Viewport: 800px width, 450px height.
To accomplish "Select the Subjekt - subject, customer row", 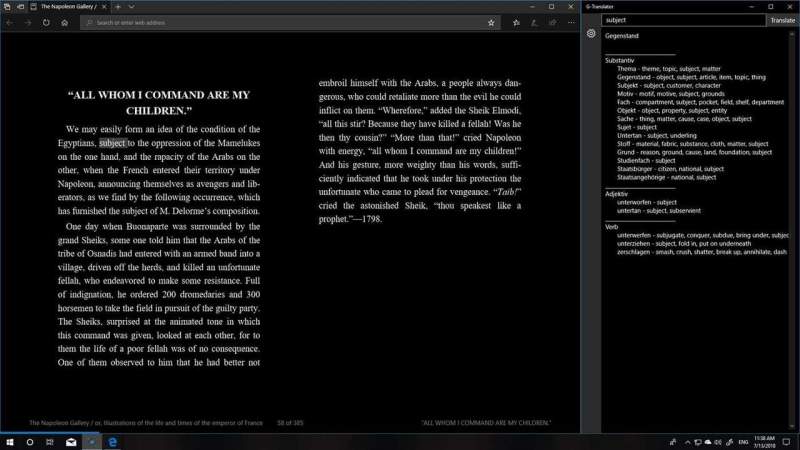I will (668, 86).
